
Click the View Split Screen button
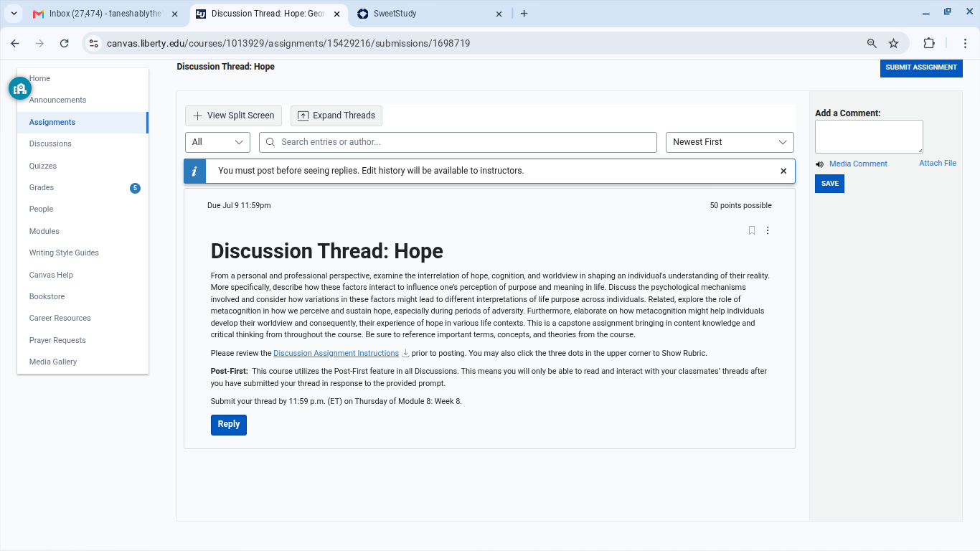pyautogui.click(x=233, y=116)
